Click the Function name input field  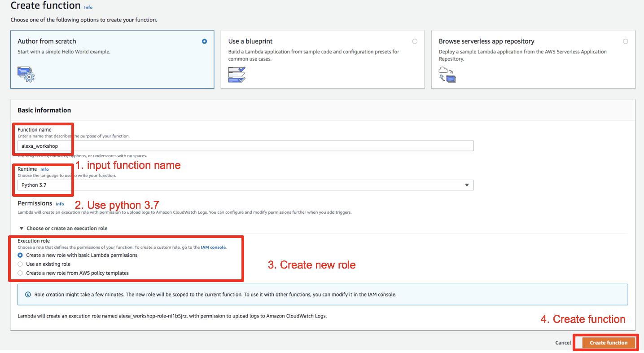245,146
